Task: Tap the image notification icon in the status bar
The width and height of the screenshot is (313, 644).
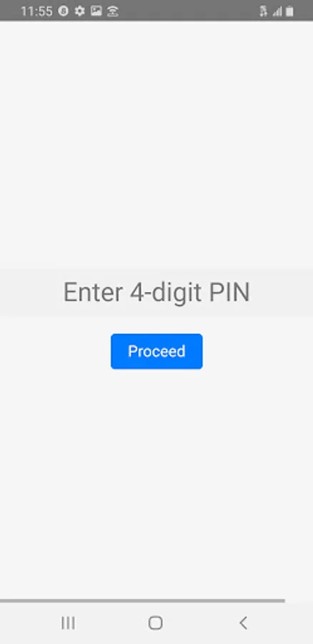Action: [x=96, y=11]
